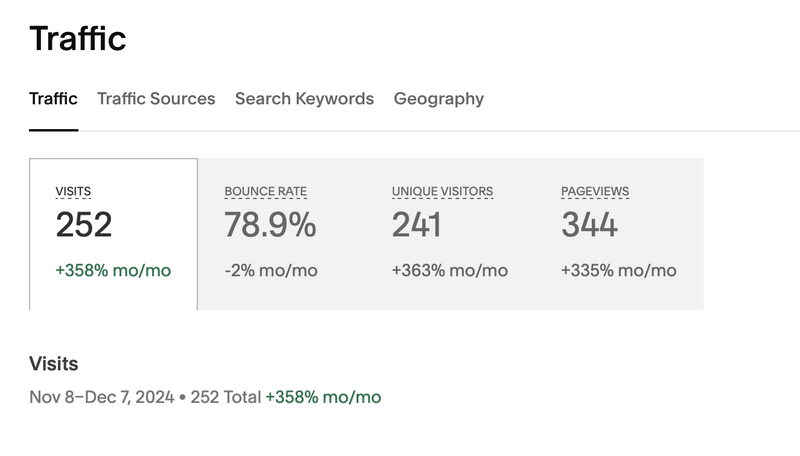Go to the Geography tab
The image size is (800, 456).
click(439, 98)
